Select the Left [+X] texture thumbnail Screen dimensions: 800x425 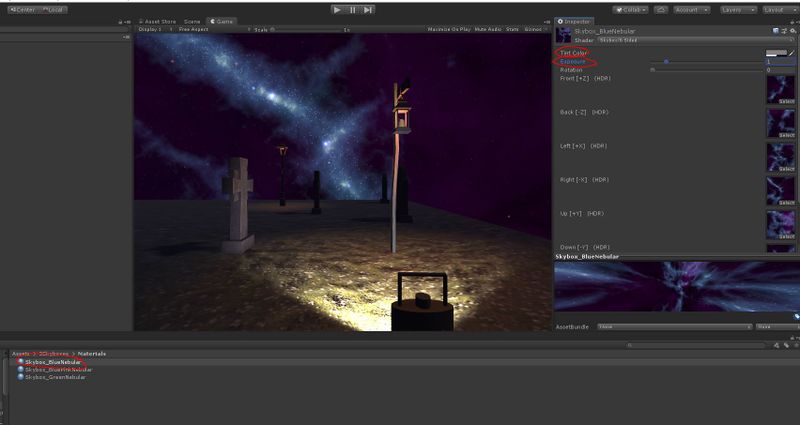(781, 157)
